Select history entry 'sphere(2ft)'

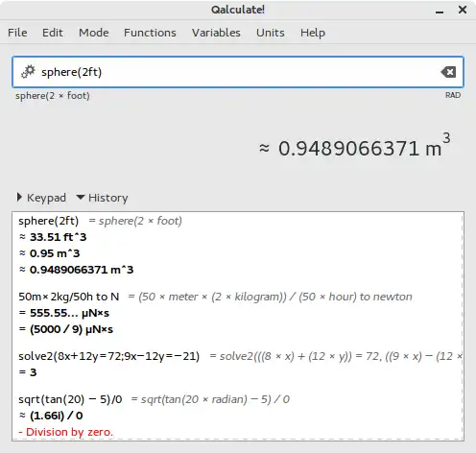tap(49, 221)
